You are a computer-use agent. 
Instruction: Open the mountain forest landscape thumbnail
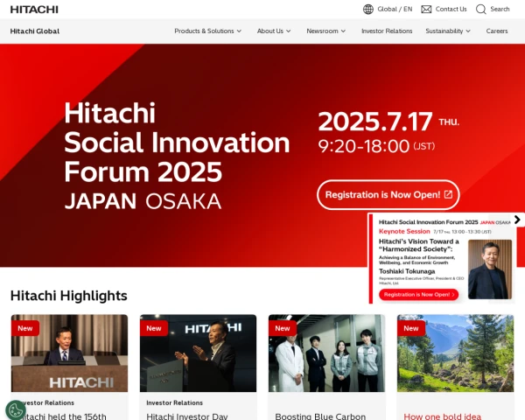coord(455,353)
